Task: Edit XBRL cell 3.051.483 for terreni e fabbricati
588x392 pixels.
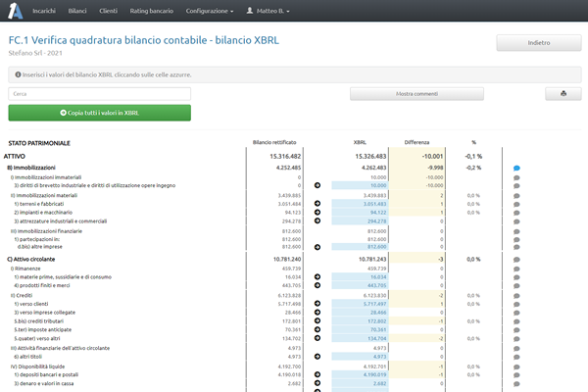Action: coord(360,204)
